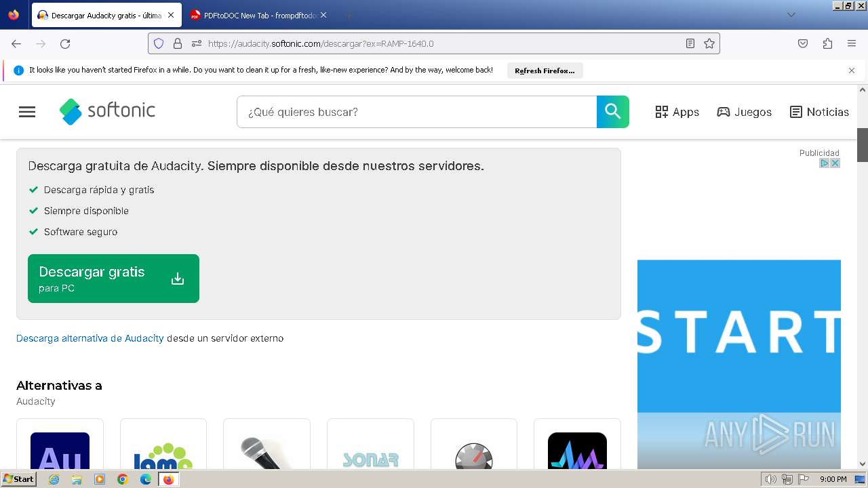Dismiss the Firefox refresh notification bar
Screen dimensions: 868x488
852,70
